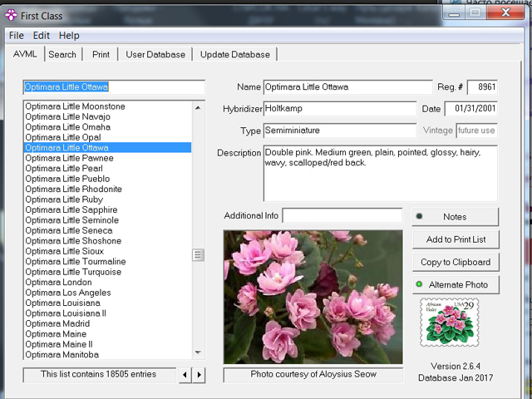This screenshot has height=399, width=532.
Task: Click the list scroll down arrow
Action: tap(198, 352)
